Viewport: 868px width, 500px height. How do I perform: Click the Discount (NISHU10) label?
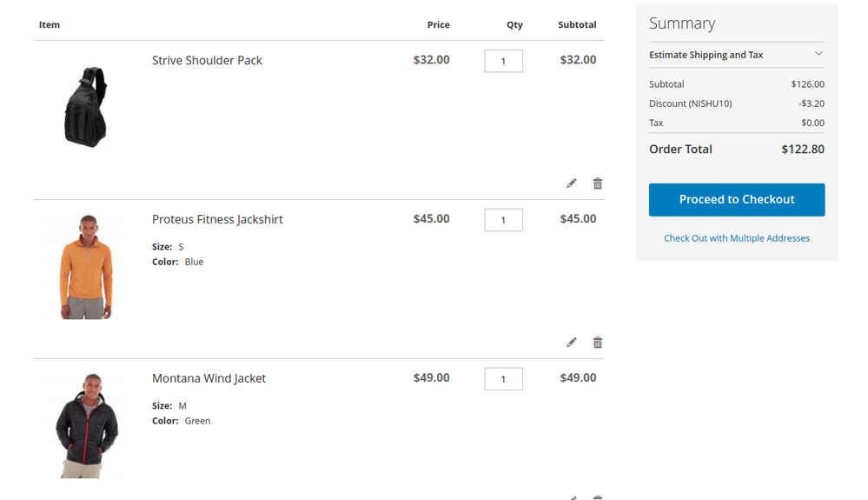[x=690, y=104]
